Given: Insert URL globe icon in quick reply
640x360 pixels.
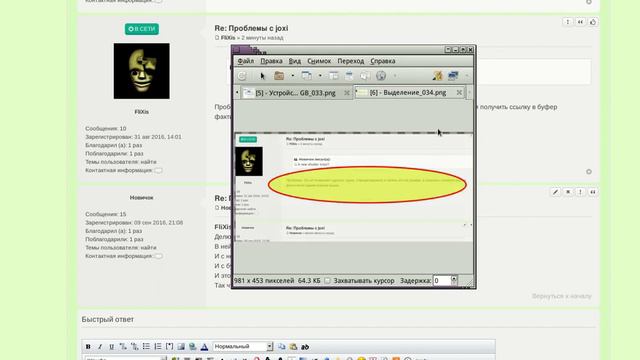Looking at the screenshot, I should click(193, 347).
